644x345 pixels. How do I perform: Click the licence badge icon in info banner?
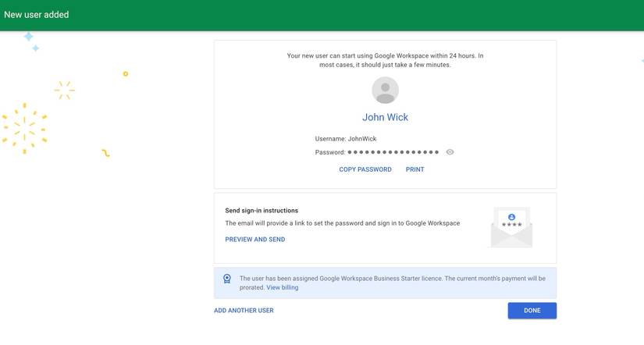click(x=227, y=279)
